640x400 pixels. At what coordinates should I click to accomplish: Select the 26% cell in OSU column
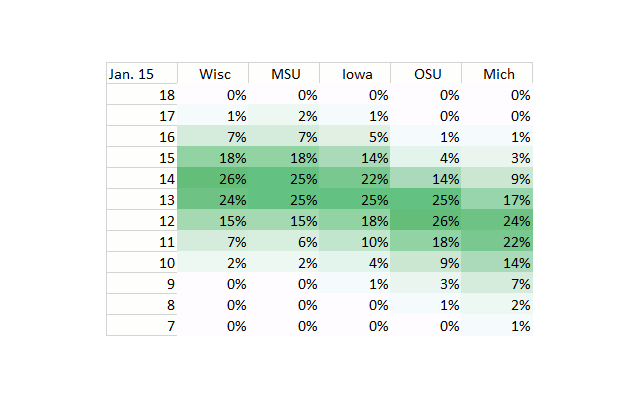(427, 219)
